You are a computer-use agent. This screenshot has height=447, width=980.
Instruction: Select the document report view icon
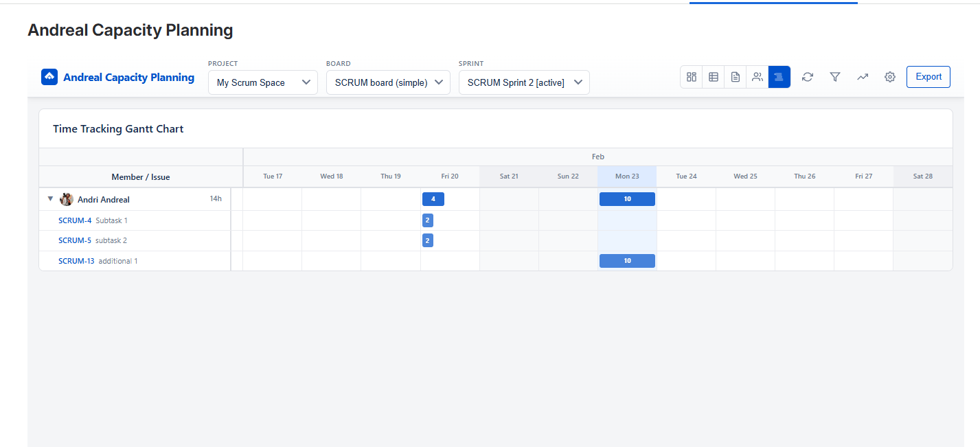[735, 77]
